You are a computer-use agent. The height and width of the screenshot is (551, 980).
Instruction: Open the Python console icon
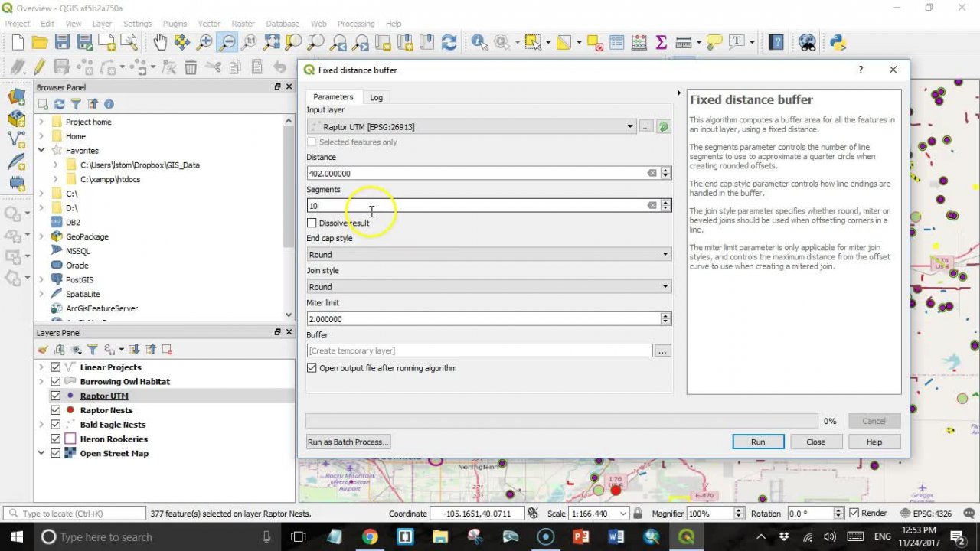[x=838, y=43]
